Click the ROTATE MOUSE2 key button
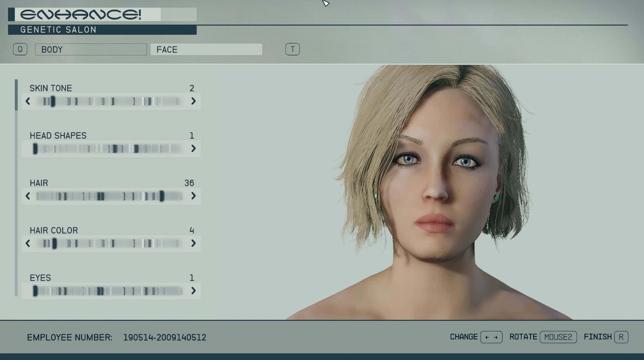 [x=558, y=337]
